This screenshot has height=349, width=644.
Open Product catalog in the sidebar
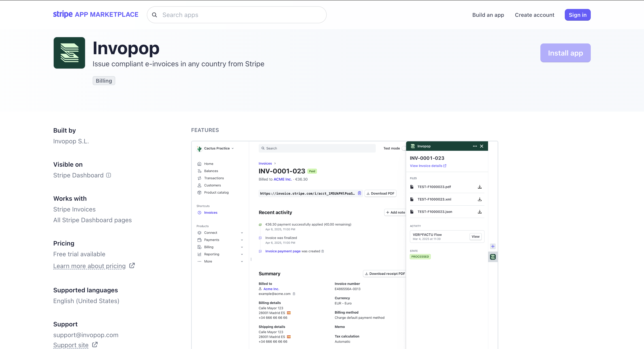pos(216,192)
